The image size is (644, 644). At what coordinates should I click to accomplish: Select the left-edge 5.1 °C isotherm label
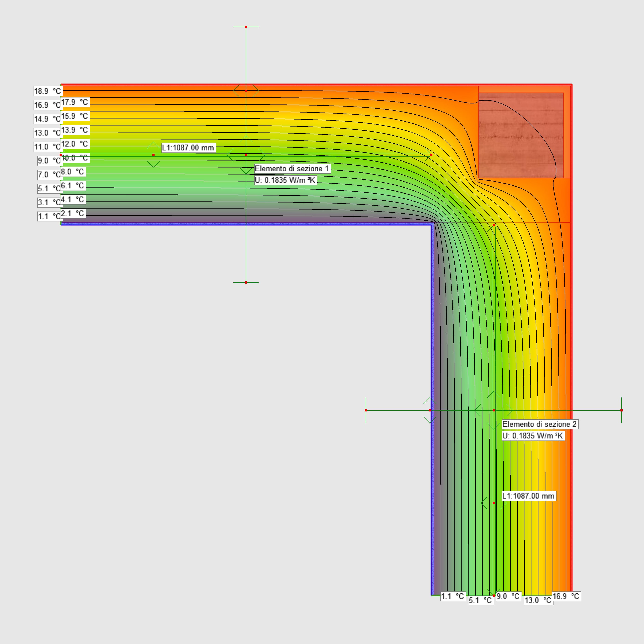click(x=49, y=189)
